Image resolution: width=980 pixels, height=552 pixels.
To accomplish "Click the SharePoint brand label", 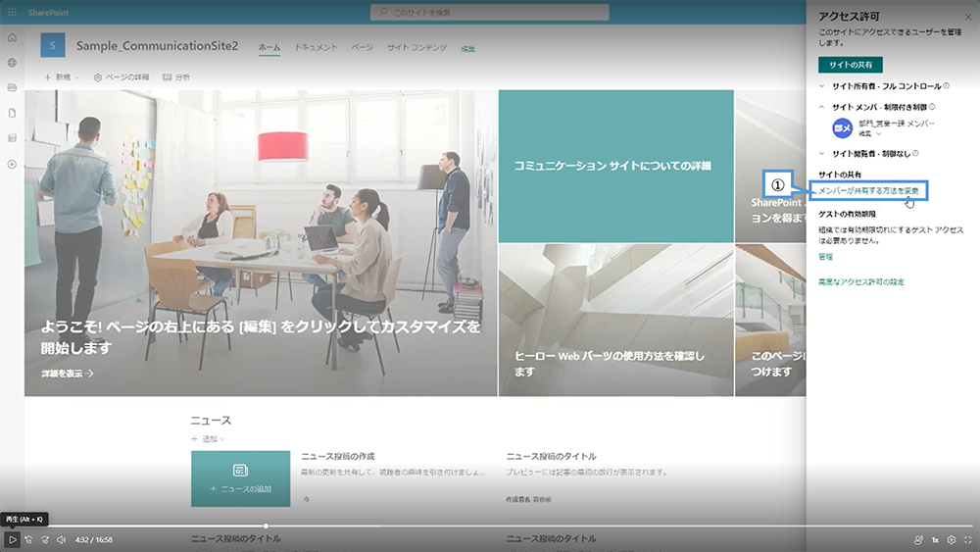I will pyautogui.click(x=48, y=13).
